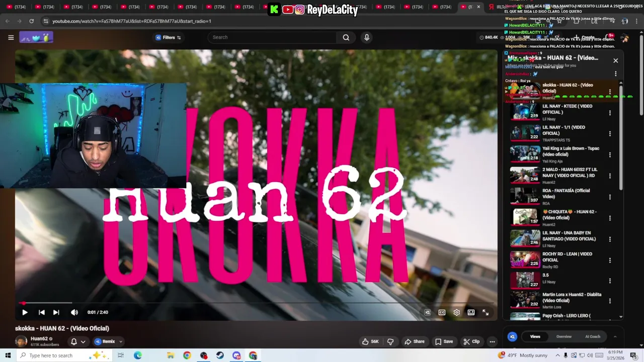This screenshot has height=362, width=644.
Task: Click the IQ icon in player controls
Action: point(427,312)
